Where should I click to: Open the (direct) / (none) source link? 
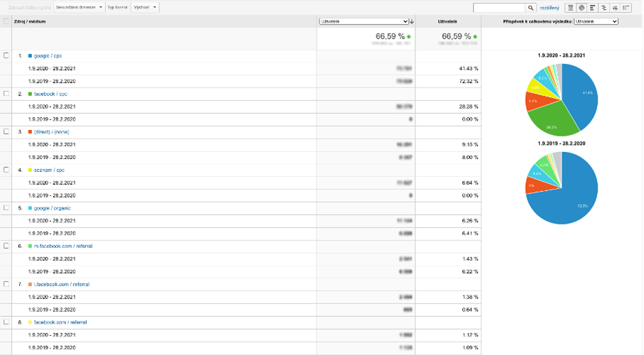52,132
